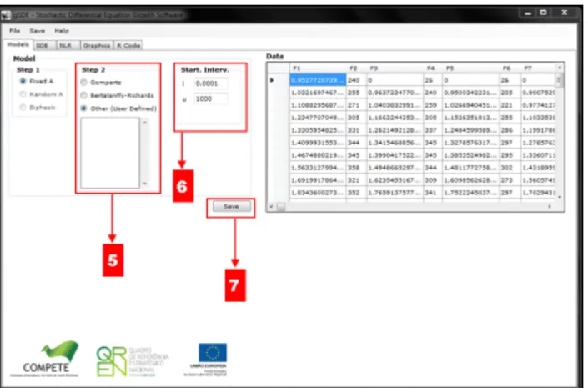Click the F2 cell with value 331
This screenshot has height=388, width=588.
point(356,130)
